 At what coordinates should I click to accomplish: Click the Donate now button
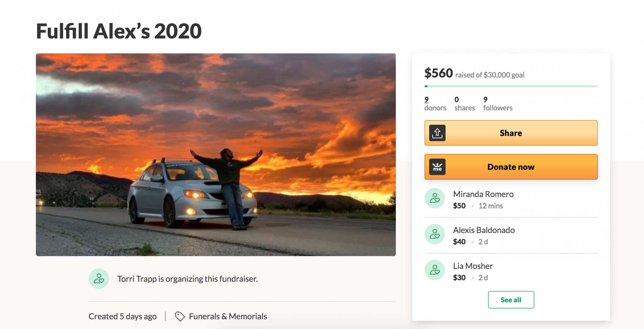click(511, 167)
